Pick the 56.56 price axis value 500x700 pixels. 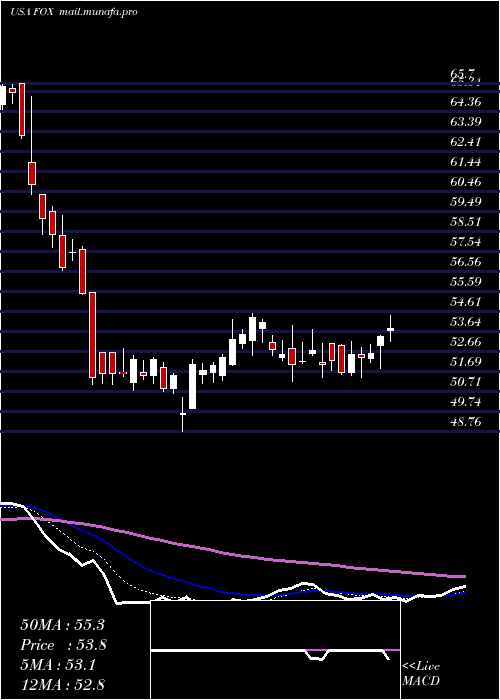coord(466,261)
